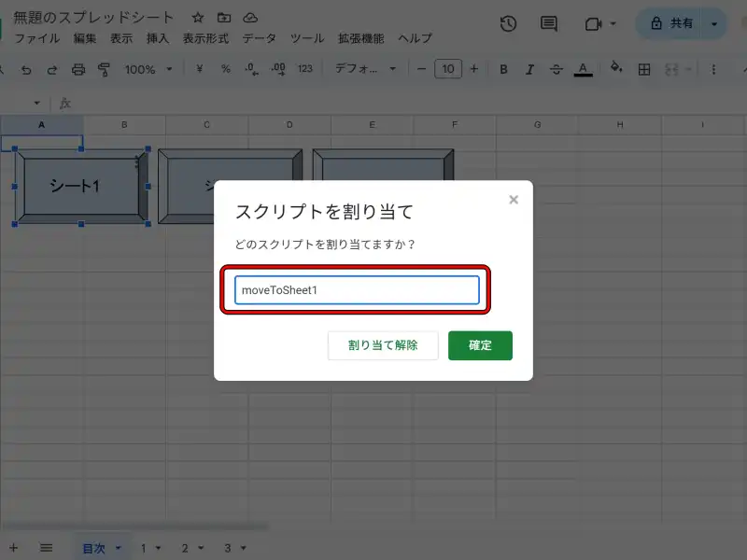This screenshot has width=747, height=560.
Task: Open toolbar overflow three dots
Action: tap(713, 69)
